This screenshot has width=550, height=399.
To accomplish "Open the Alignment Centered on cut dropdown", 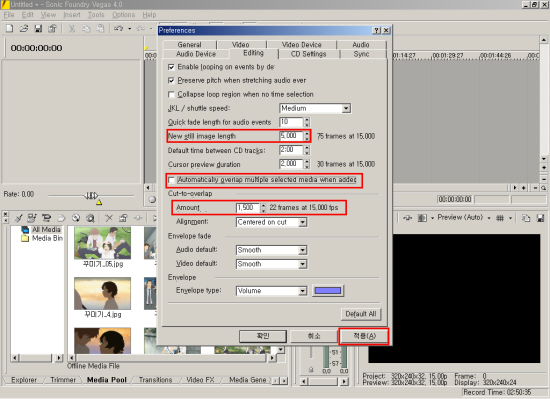I will pos(302,222).
